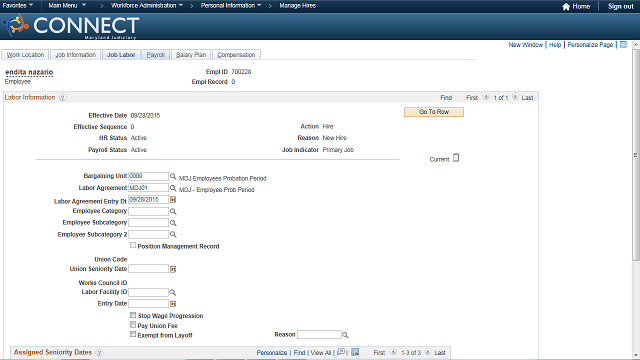Open lookup for layoff exemption Reason
Image resolution: width=640 pixels, height=360 pixels.
point(345,335)
